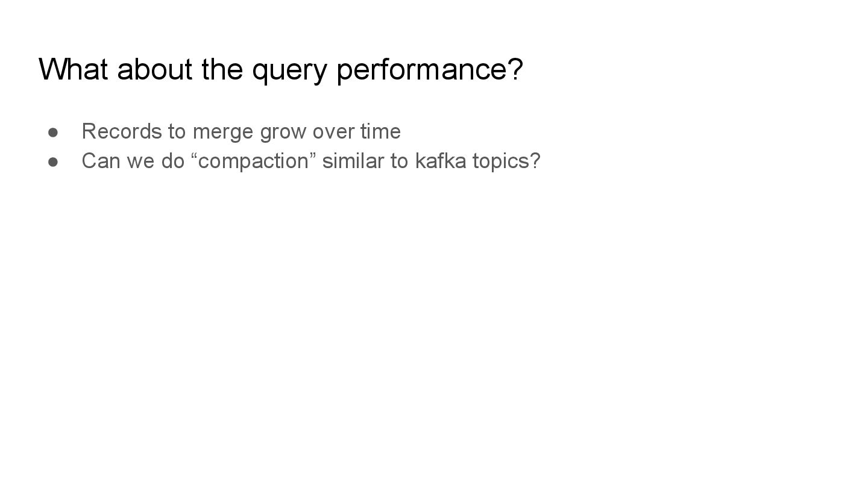The image size is (868, 488).
Task: Click the word "query" in the title
Action: 289,70
